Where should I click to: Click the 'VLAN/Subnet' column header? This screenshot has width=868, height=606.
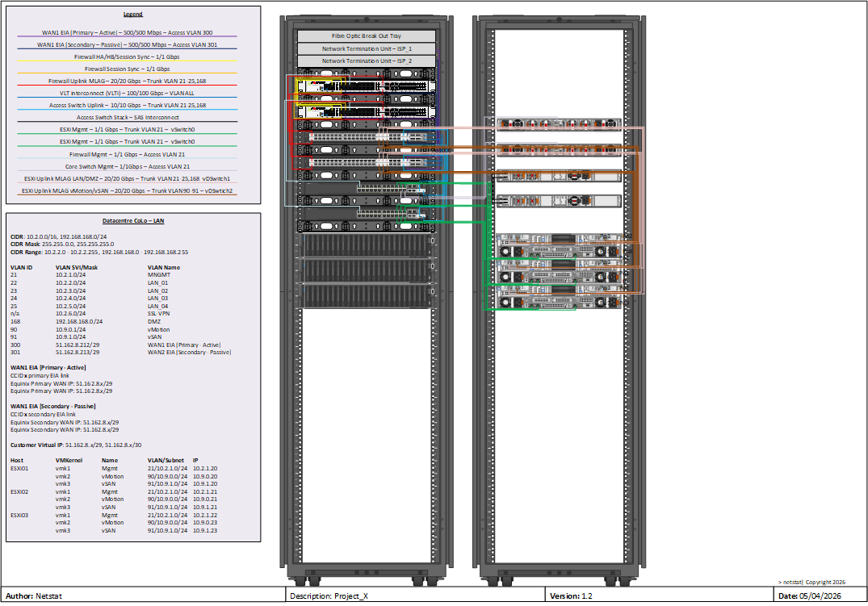point(166,461)
